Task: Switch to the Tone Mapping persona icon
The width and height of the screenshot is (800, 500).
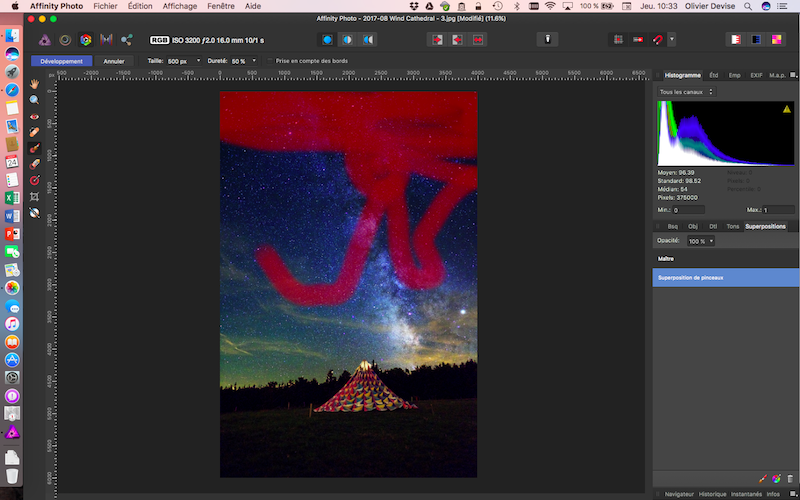Action: pyautogui.click(x=106, y=40)
